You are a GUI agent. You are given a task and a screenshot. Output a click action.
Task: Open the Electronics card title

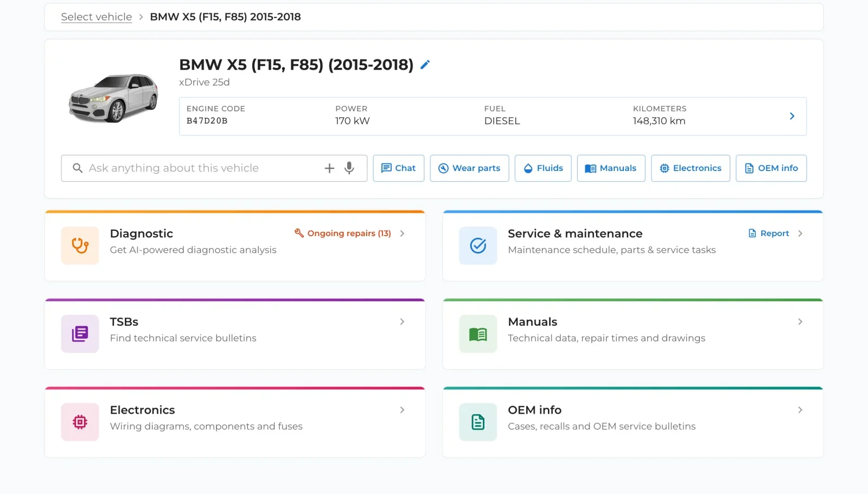pyautogui.click(x=143, y=410)
